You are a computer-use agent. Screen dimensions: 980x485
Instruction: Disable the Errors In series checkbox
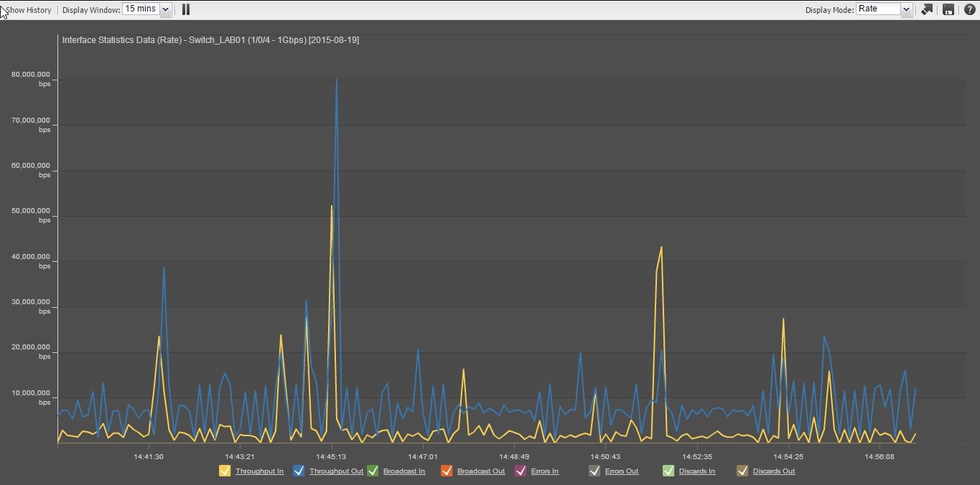tap(521, 471)
